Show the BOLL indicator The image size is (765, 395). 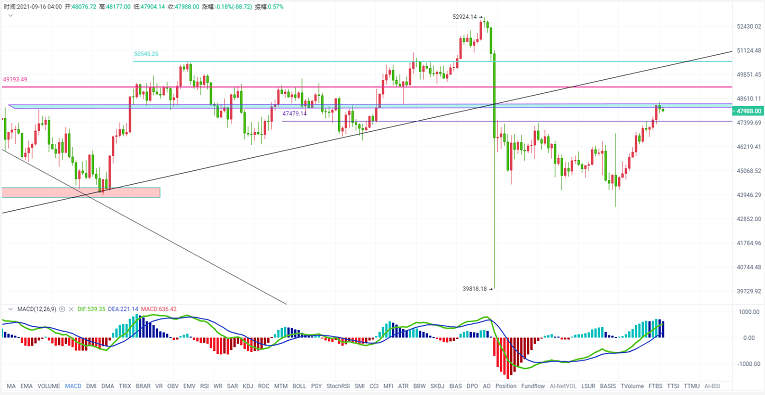(300, 386)
